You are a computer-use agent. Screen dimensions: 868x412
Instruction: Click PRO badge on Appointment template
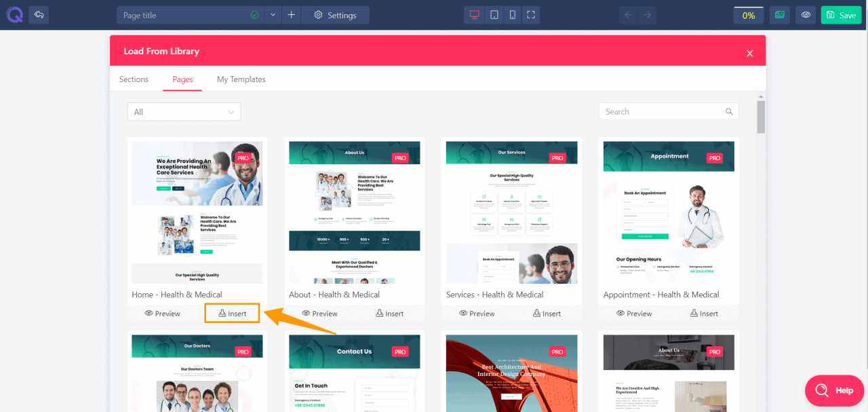[x=715, y=157]
